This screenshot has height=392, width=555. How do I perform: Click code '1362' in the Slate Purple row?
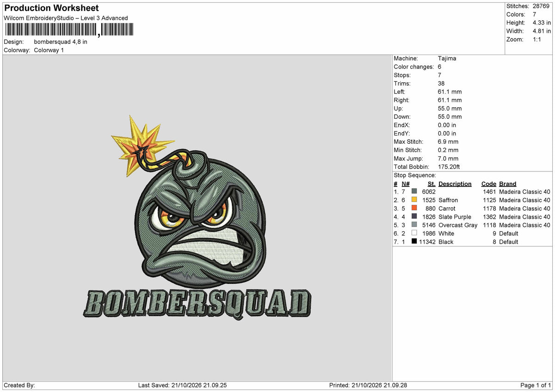pos(489,216)
